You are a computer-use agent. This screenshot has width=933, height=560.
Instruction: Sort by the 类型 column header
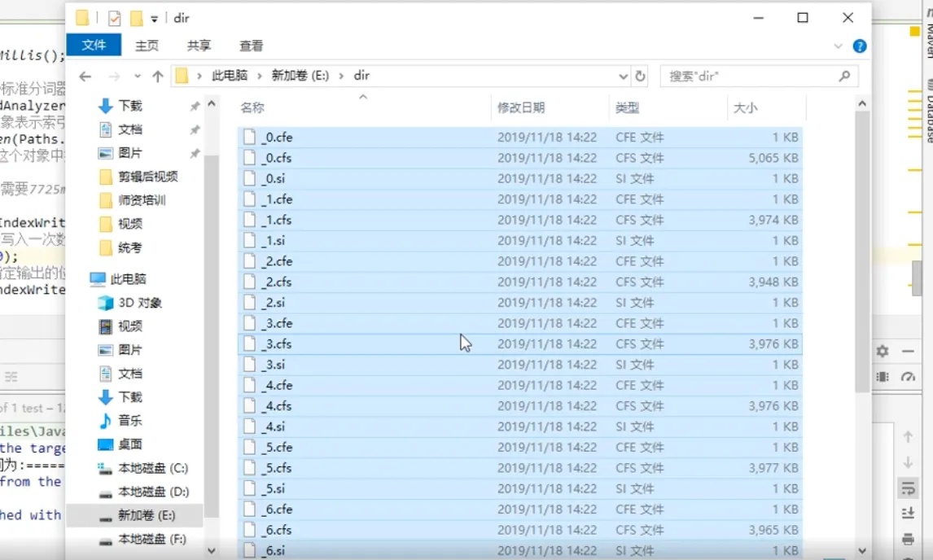(627, 107)
